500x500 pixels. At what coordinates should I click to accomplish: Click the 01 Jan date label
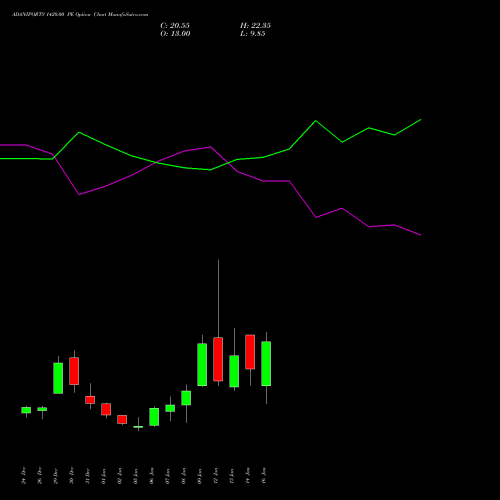pos(103,476)
